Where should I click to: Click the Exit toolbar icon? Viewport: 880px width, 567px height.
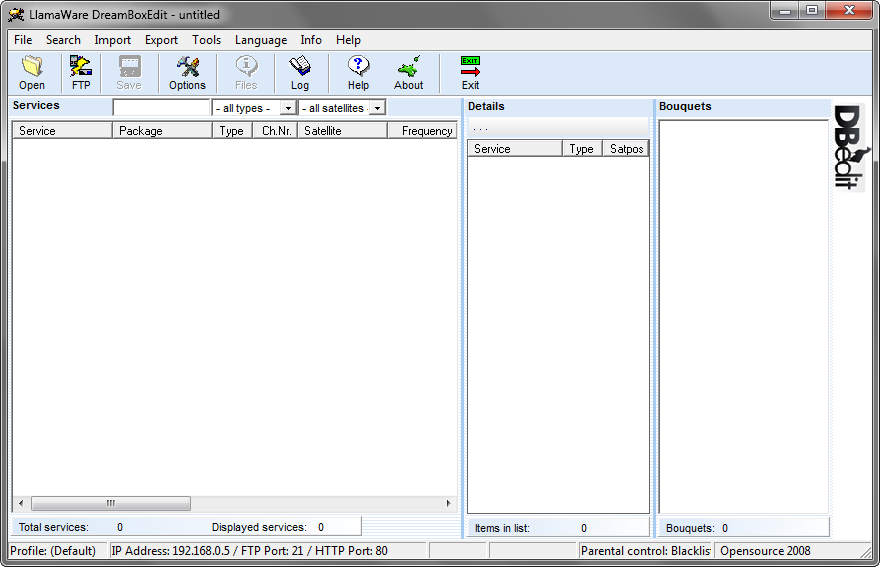point(470,73)
